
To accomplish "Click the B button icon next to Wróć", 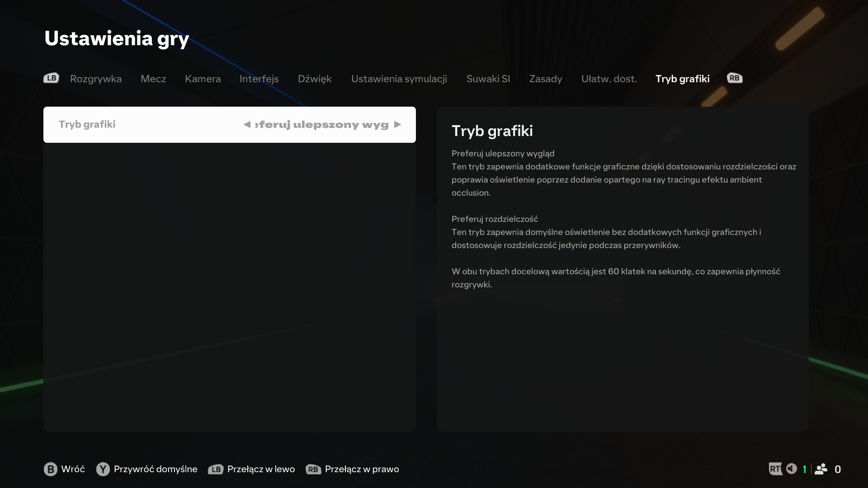I will click(50, 469).
